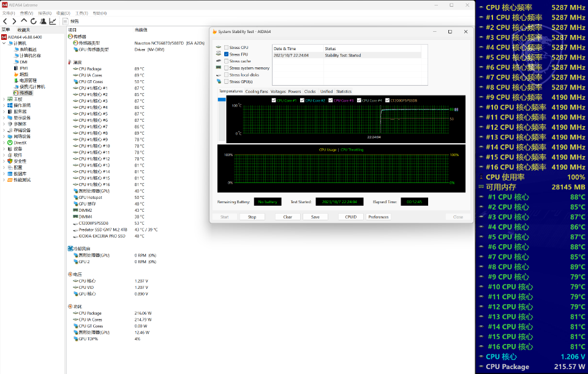Click the Preferences button
Screen dimensions: 588x374
(379, 217)
